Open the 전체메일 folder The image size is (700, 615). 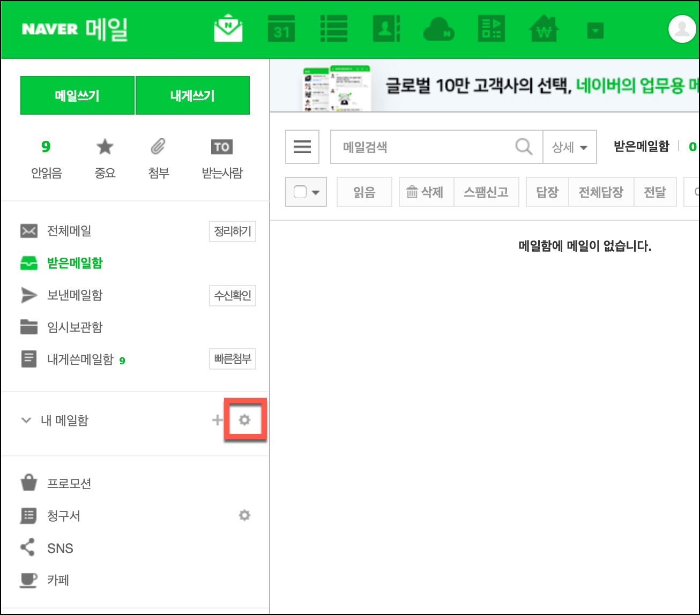click(x=69, y=231)
